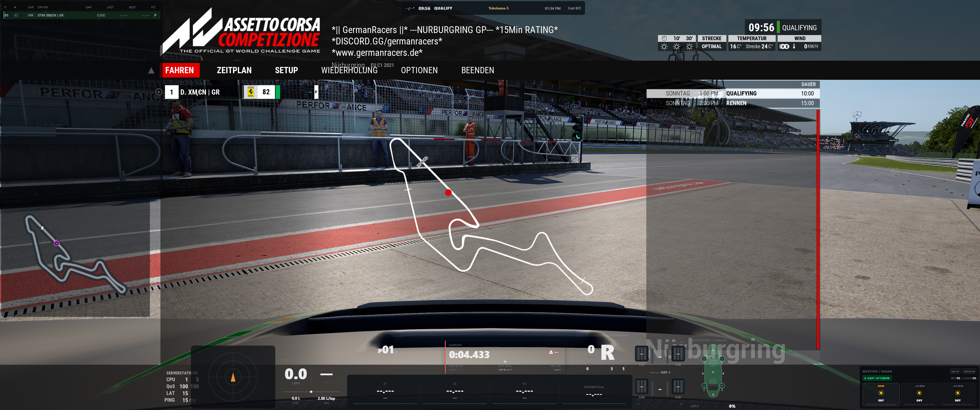This screenshot has width=980, height=410.
Task: Click the wind direction arrow icon
Action: (794, 46)
